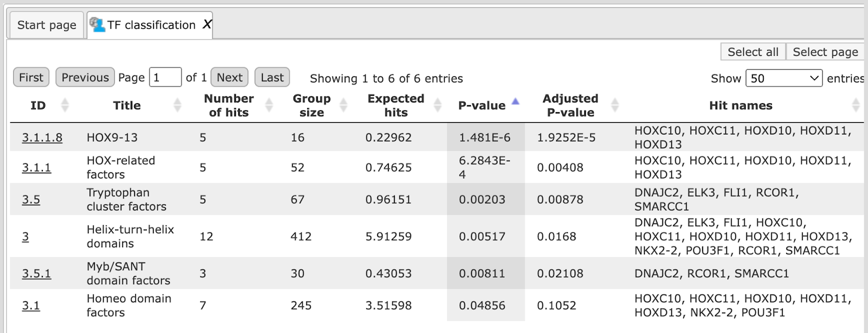
Task: Click the TF classification tab icon
Action: [x=97, y=24]
